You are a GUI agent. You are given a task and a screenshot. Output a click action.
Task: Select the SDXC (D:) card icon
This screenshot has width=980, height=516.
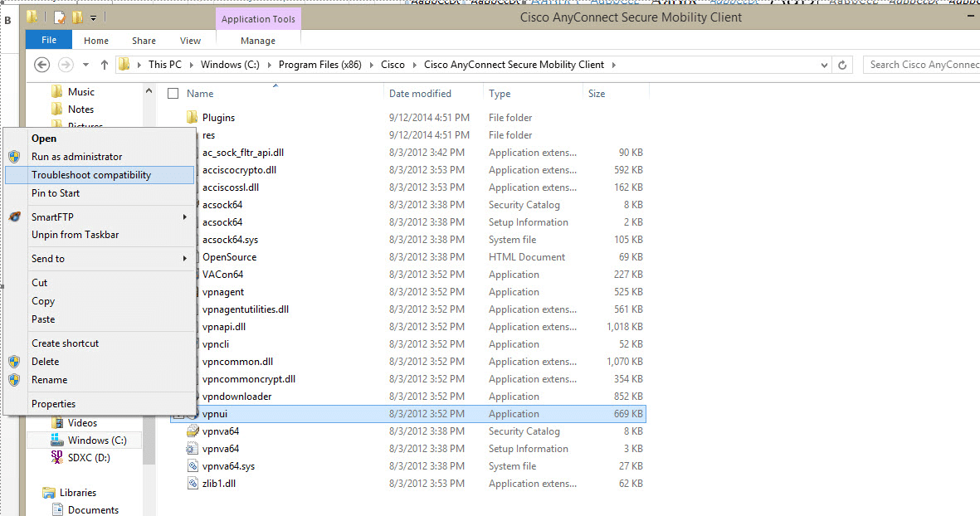(57, 457)
